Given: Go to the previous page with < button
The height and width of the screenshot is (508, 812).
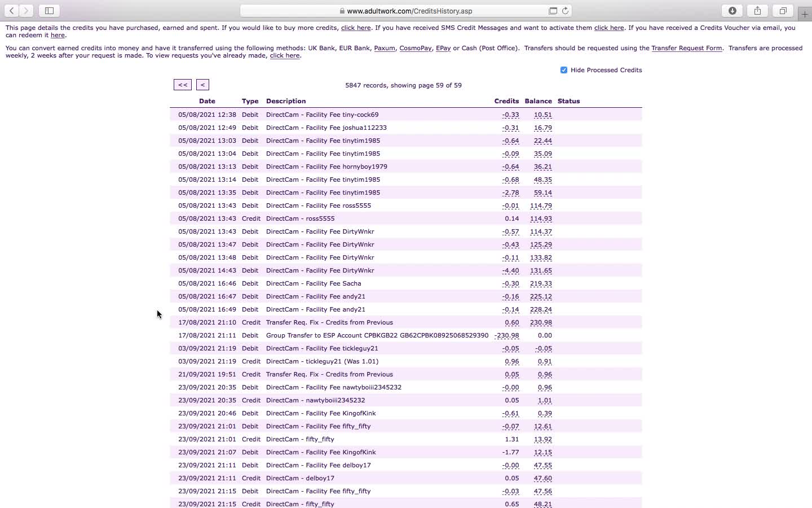Looking at the screenshot, I should coord(202,85).
